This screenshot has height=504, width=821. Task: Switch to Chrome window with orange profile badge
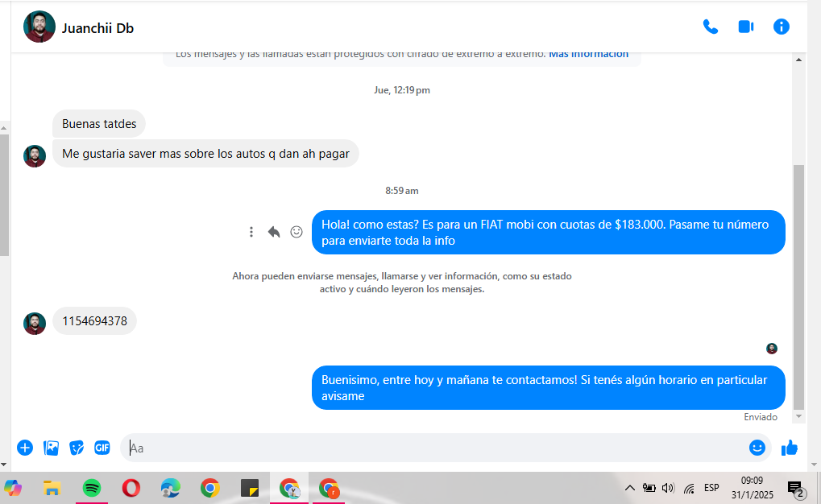pyautogui.click(x=329, y=489)
